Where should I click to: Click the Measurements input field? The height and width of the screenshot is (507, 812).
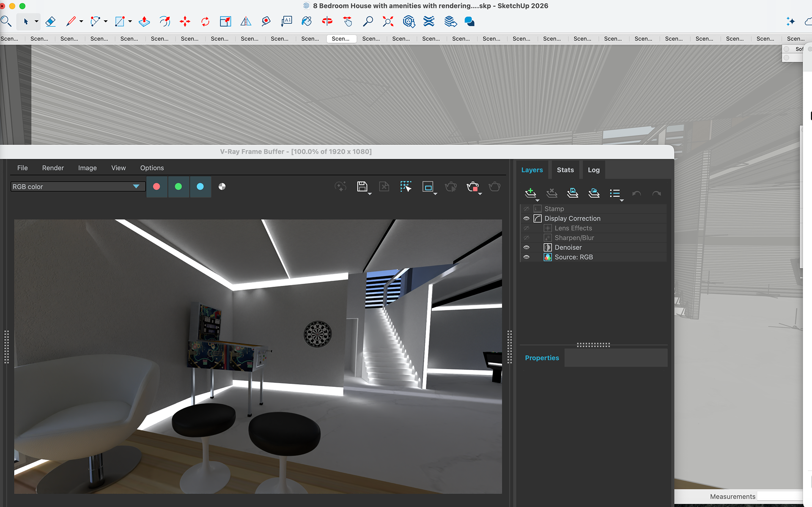(779, 496)
